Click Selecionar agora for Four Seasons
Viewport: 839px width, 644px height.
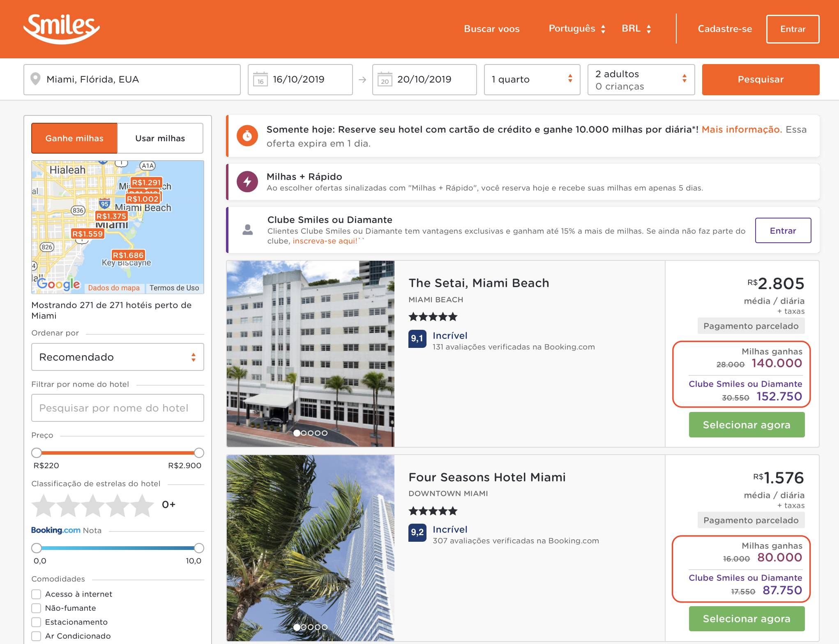(x=747, y=619)
